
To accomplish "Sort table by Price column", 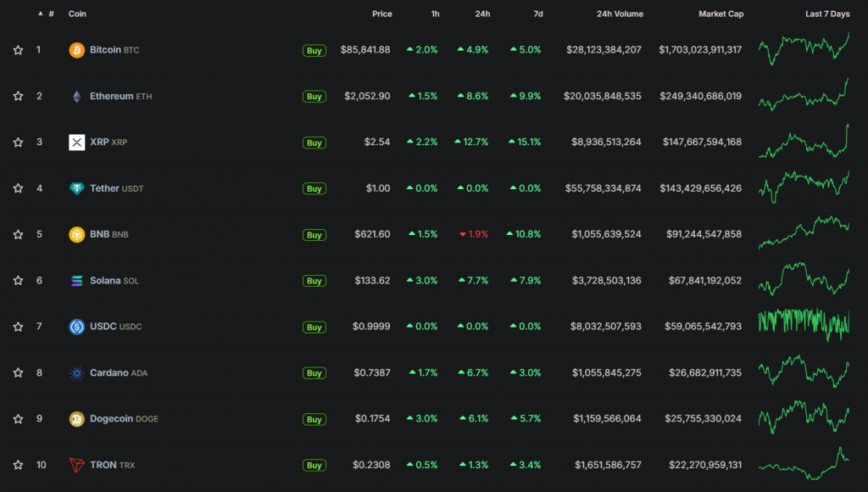I will click(382, 14).
